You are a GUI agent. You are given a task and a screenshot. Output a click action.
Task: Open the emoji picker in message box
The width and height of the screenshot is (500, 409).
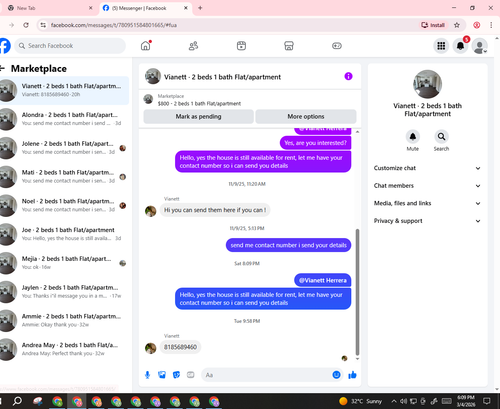pos(336,375)
